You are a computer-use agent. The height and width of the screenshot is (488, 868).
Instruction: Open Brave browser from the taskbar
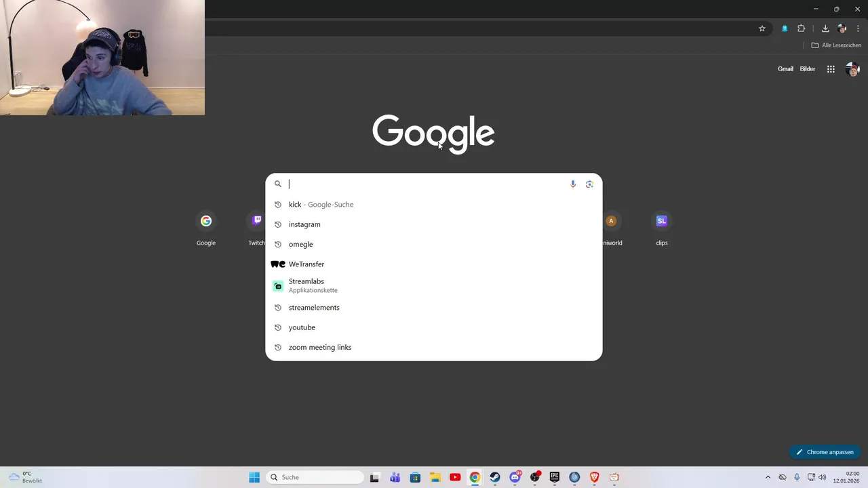(x=595, y=477)
